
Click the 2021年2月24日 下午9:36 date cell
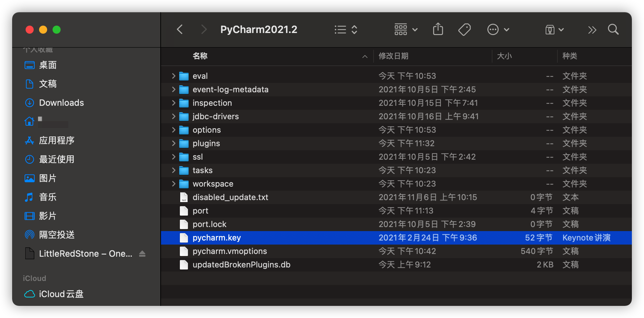click(428, 238)
